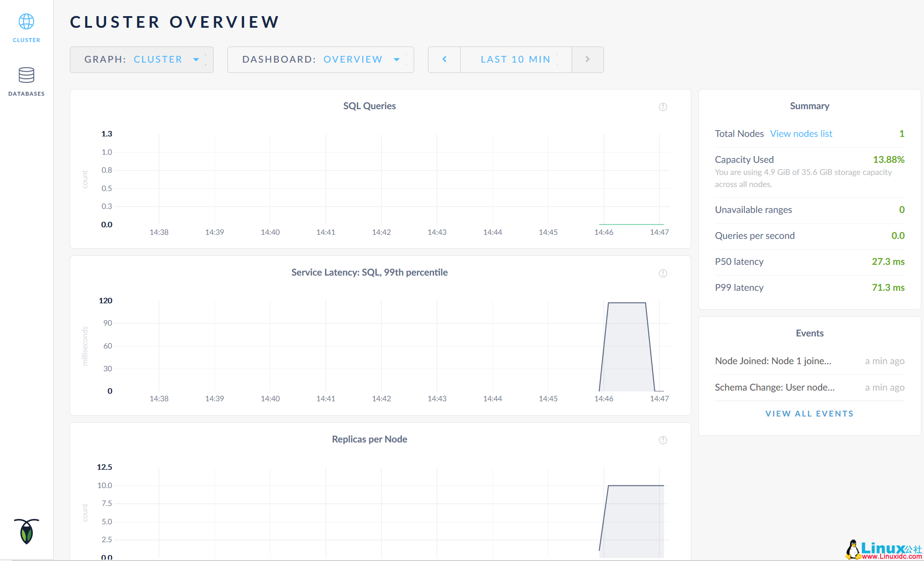The height and width of the screenshot is (561, 924).
Task: Open the Node Joined event entry
Action: (773, 361)
